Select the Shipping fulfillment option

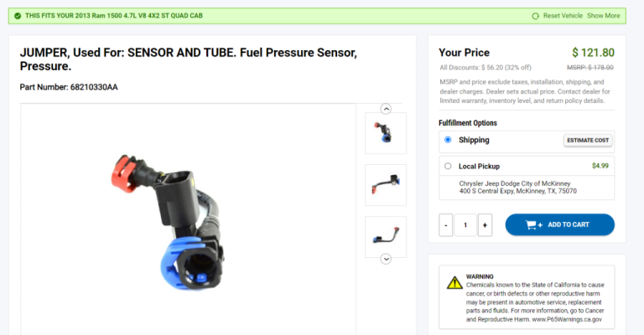[x=448, y=140]
